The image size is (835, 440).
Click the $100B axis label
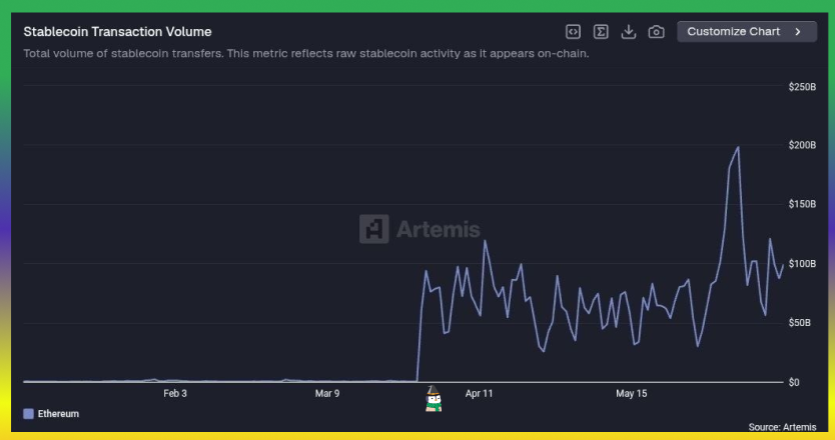802,264
